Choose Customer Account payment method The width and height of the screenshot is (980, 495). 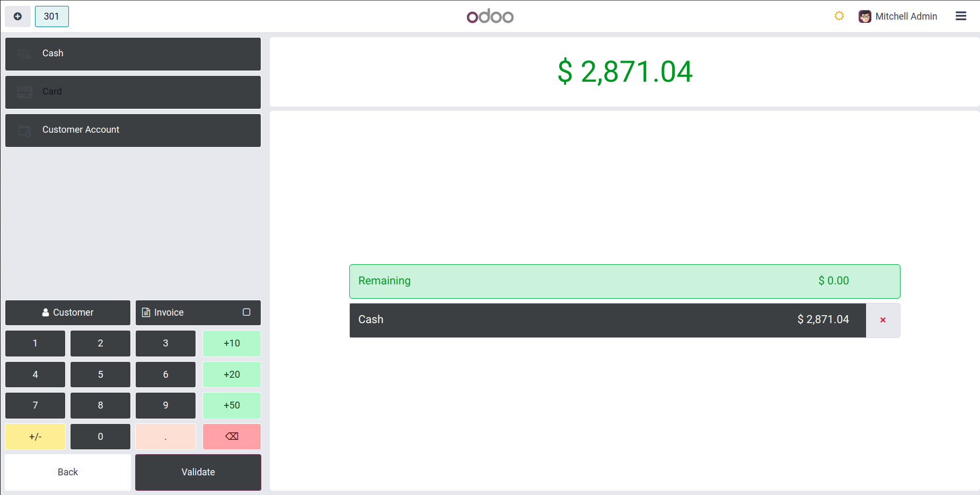133,130
